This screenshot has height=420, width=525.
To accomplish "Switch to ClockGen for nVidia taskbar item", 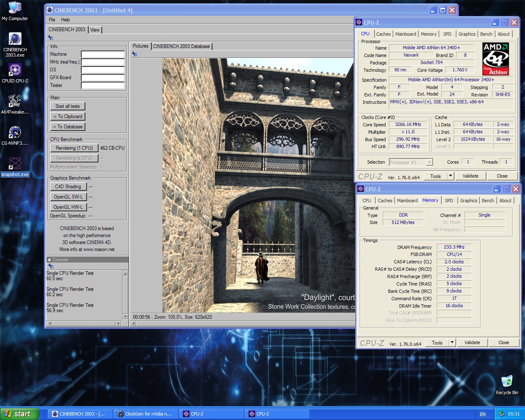I will click(146, 414).
